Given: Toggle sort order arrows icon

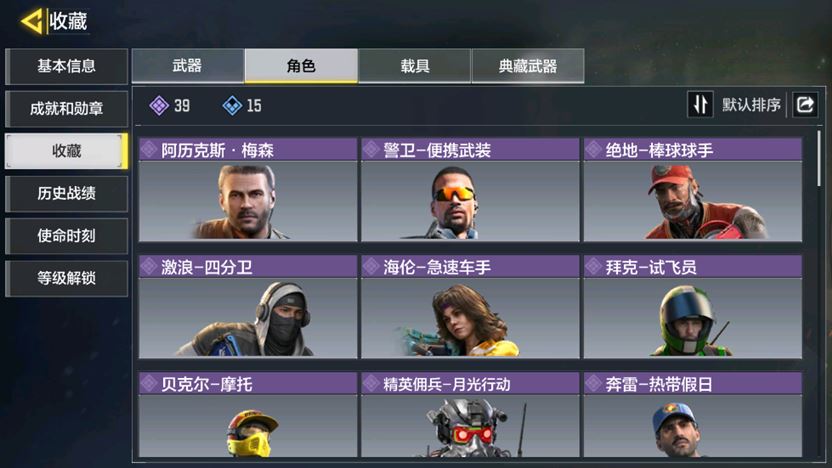Looking at the screenshot, I should coord(700,105).
